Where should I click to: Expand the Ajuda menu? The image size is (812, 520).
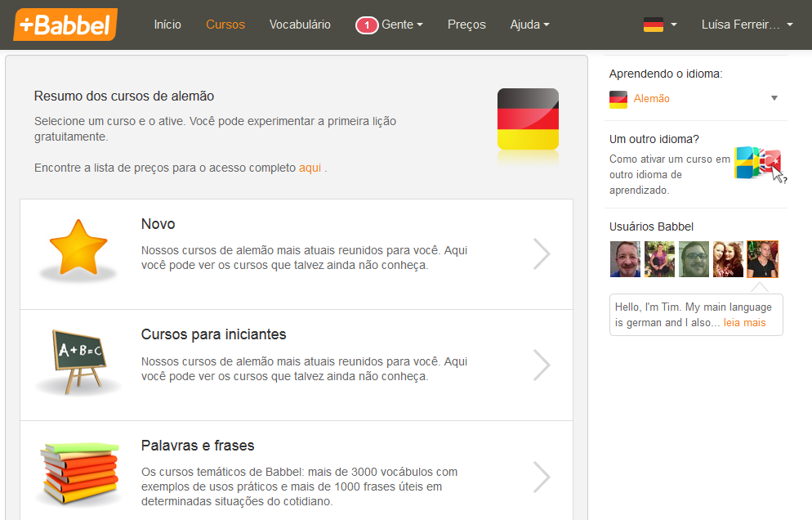530,25
